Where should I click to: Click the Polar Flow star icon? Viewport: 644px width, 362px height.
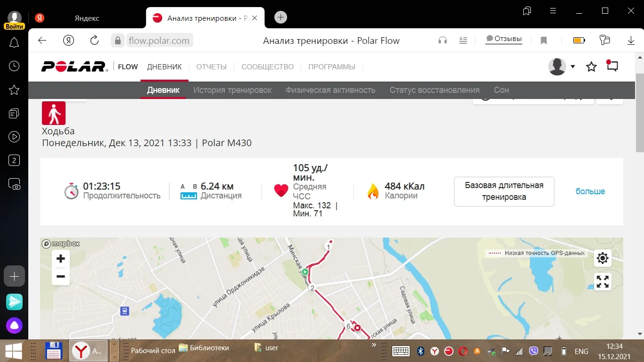tap(591, 67)
